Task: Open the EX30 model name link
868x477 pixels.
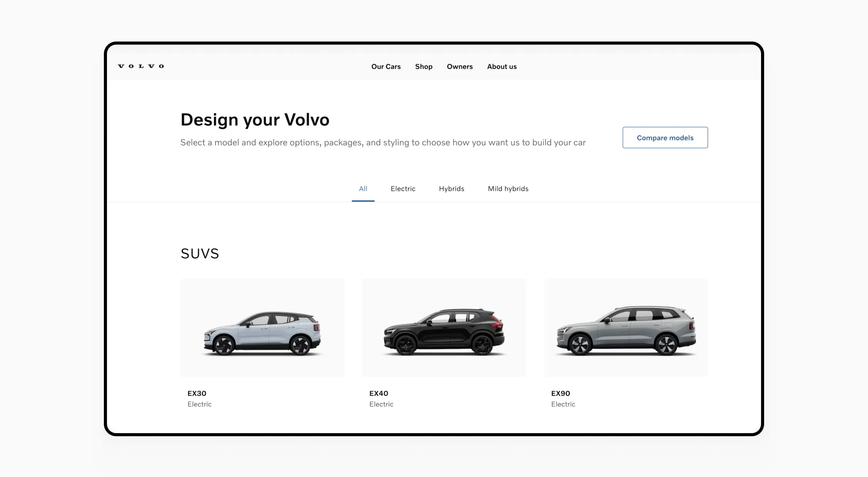Action: 197,393
